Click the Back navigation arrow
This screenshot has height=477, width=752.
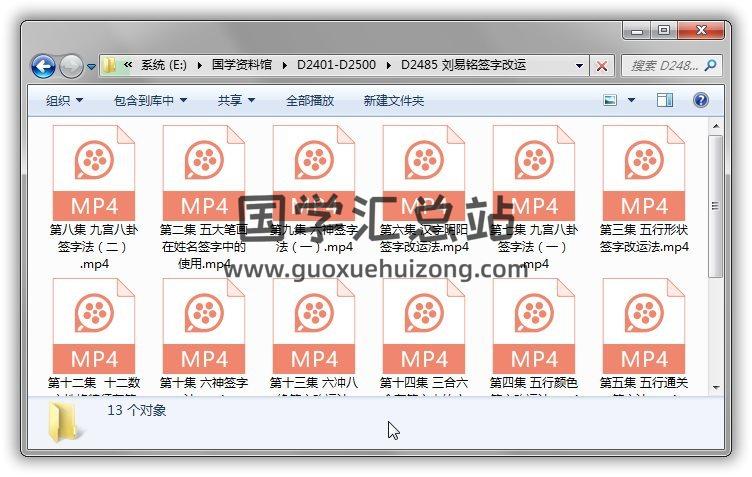point(43,66)
